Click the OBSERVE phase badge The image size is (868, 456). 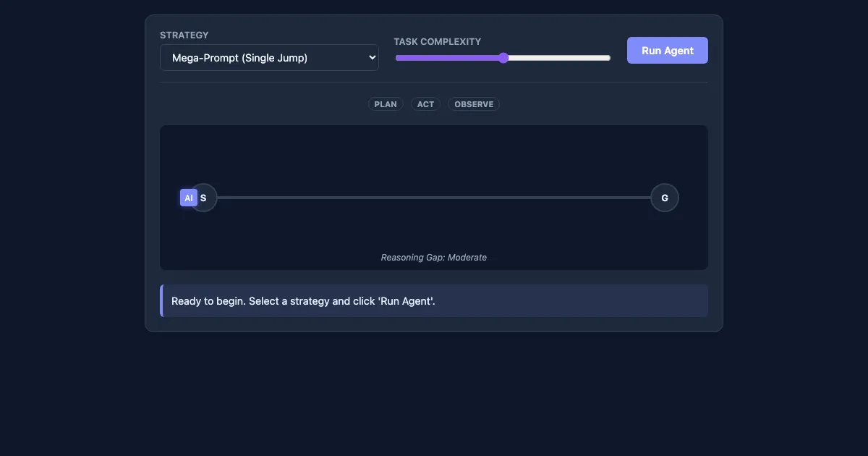coord(474,104)
